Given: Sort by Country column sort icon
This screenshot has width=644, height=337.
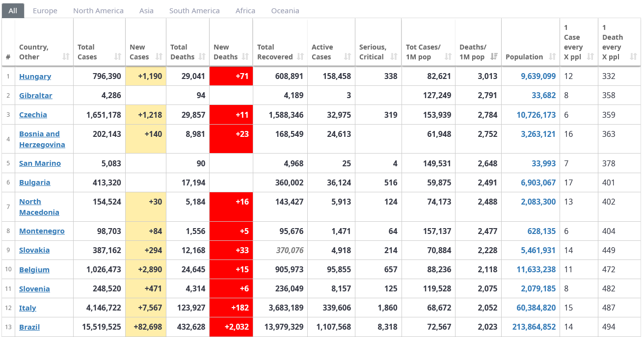Looking at the screenshot, I should (66, 57).
